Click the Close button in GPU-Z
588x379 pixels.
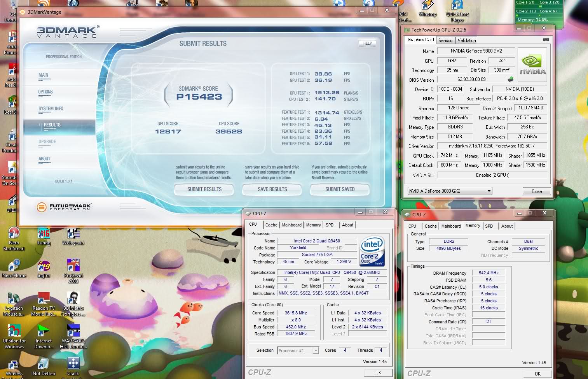(x=537, y=191)
